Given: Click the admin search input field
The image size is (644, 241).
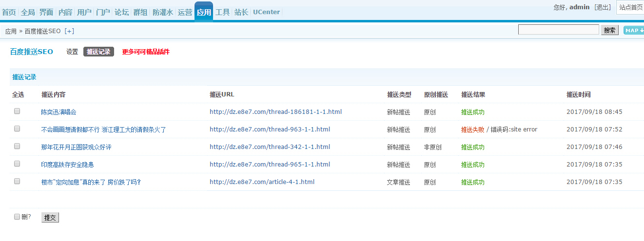Looking at the screenshot, I should pos(558,30).
